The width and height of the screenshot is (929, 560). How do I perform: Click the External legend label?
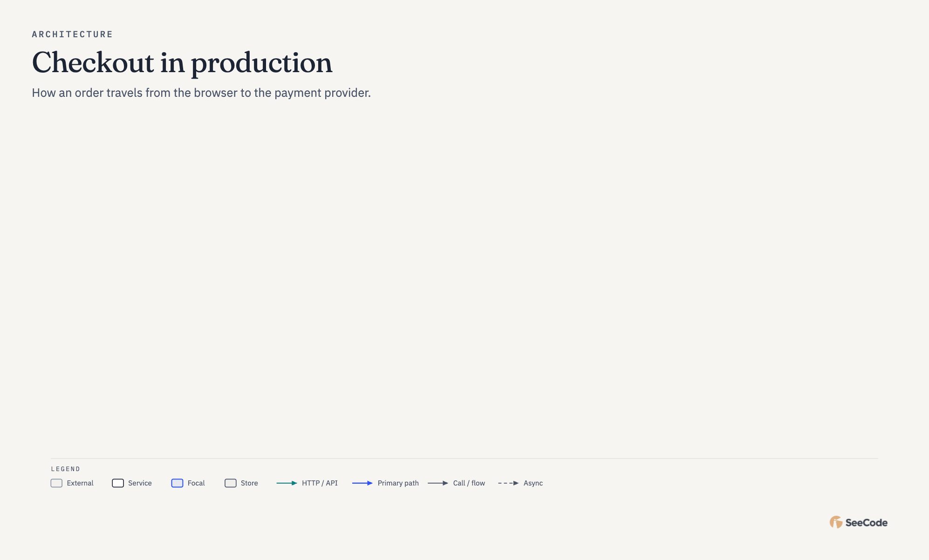[80, 483]
